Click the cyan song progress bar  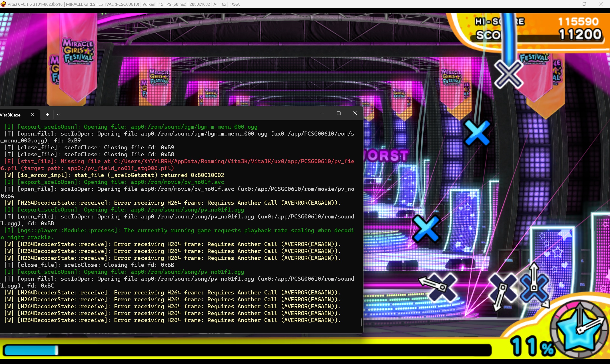(31, 350)
